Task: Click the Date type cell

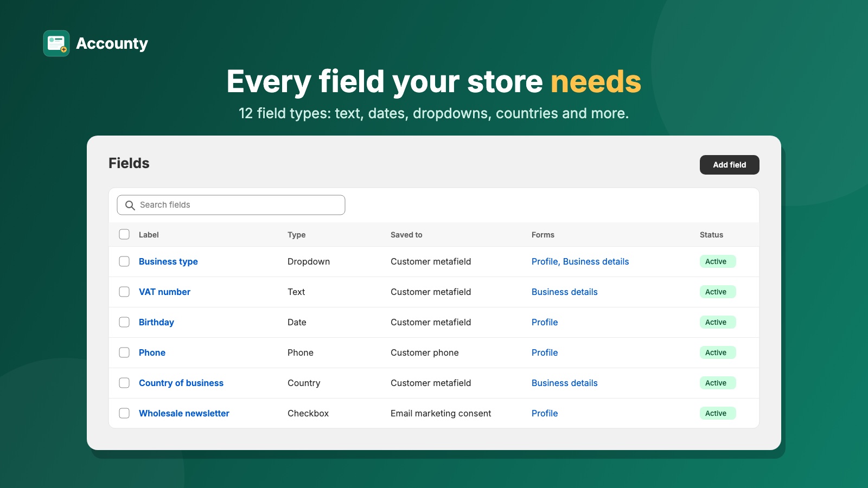Action: point(297,322)
